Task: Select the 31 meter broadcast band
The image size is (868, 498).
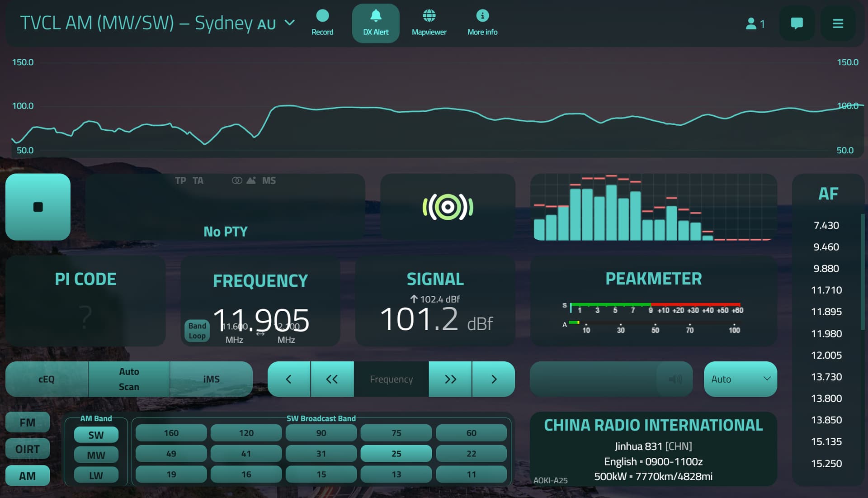Action: pos(321,454)
